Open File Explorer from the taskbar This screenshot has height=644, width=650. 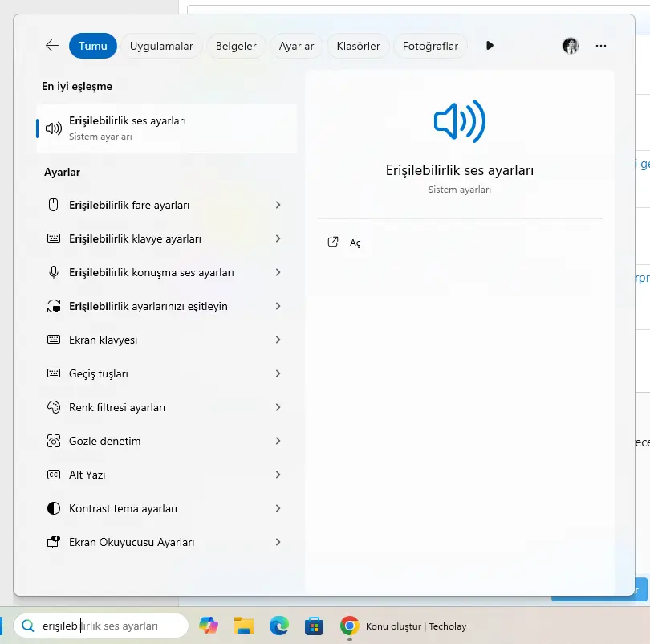point(244,626)
